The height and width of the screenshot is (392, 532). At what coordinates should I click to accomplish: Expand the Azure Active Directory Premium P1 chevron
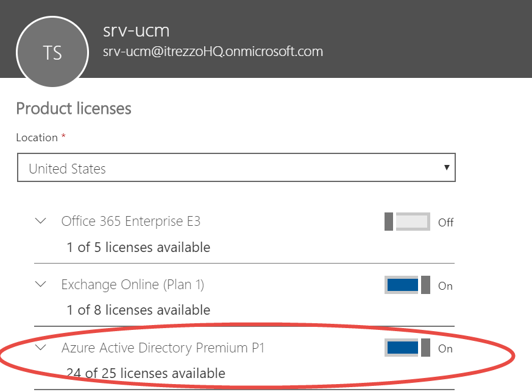click(41, 348)
